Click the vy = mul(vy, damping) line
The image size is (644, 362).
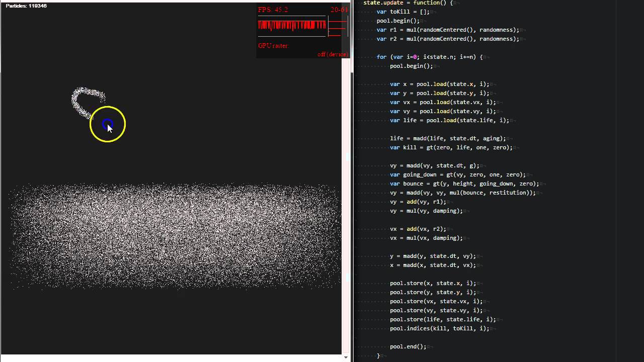[426, 211]
